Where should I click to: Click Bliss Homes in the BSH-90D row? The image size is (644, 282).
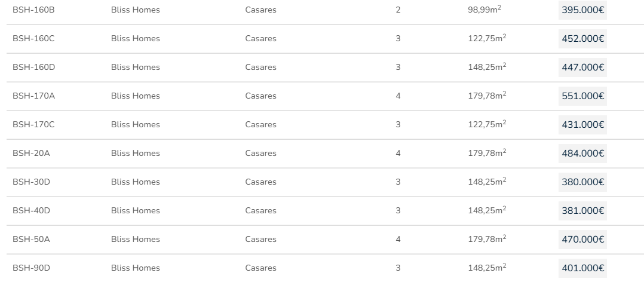135,268
